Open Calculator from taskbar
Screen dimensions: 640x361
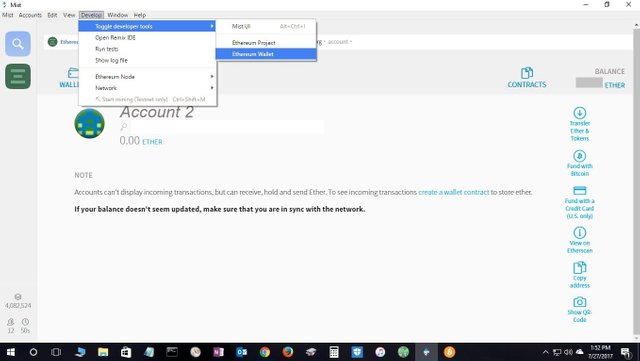pos(334,352)
